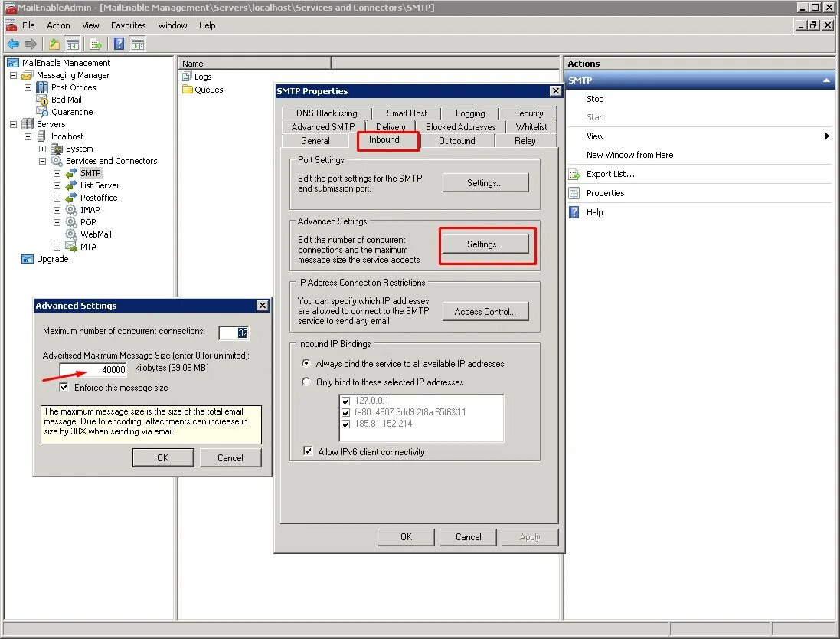Click Advanced Settings' Settings button
This screenshot has height=639, width=840.
pyautogui.click(x=485, y=244)
